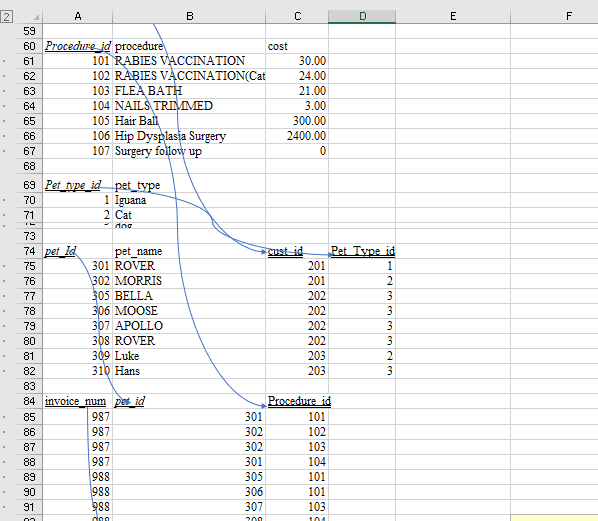Select column D header
Viewport: 598px width, 521px height.
point(362,16)
